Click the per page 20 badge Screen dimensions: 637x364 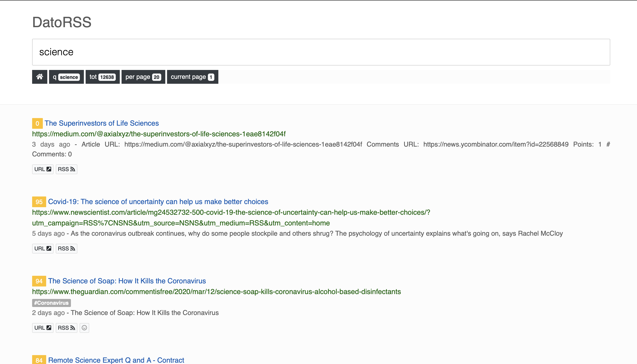click(143, 77)
